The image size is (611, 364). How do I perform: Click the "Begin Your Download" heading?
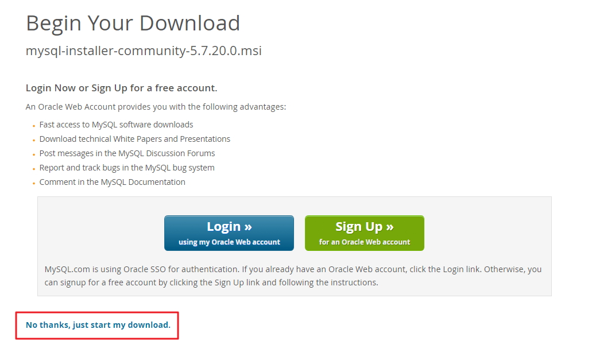[x=133, y=23]
